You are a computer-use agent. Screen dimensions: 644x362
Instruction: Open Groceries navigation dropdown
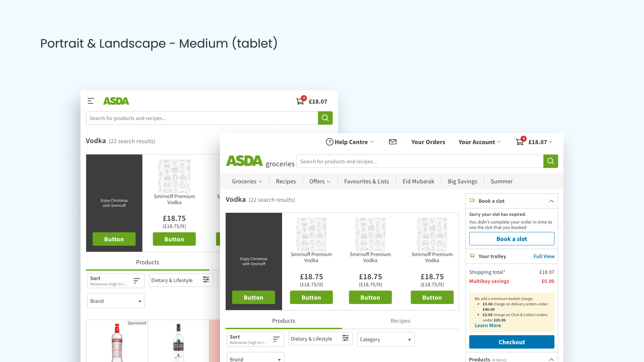(247, 181)
